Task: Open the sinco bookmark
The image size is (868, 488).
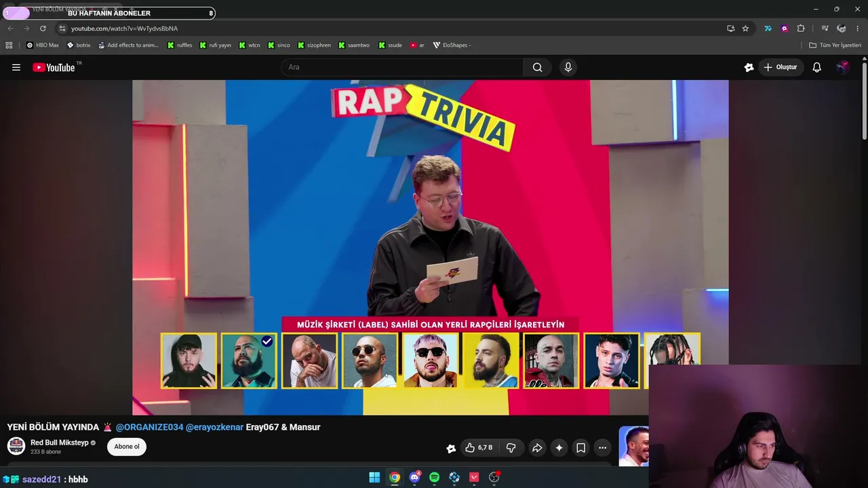Action: (279, 45)
